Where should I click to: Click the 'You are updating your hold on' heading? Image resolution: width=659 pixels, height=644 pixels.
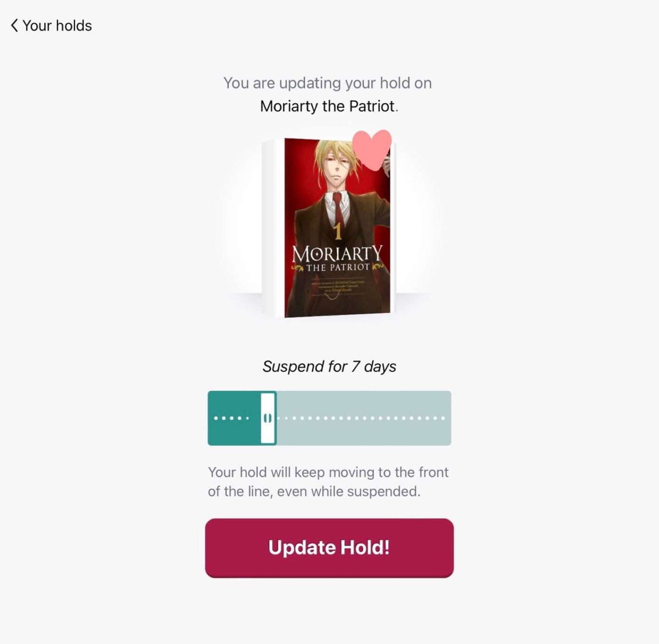coord(328,83)
